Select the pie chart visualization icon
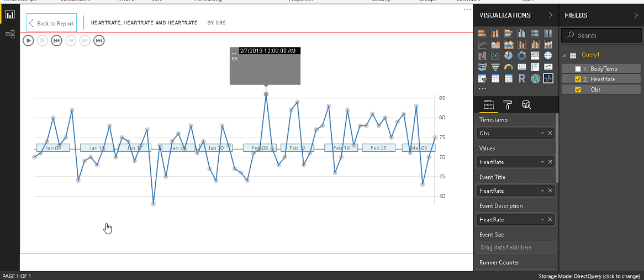The height and width of the screenshot is (280, 644). point(509,55)
